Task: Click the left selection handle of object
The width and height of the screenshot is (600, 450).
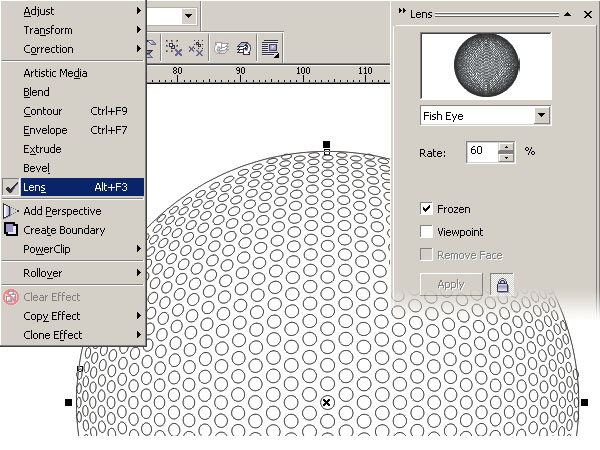Action: [68, 402]
